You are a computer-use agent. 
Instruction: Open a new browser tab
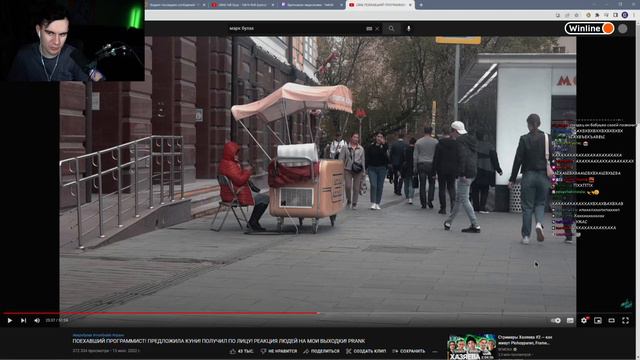point(421,5)
